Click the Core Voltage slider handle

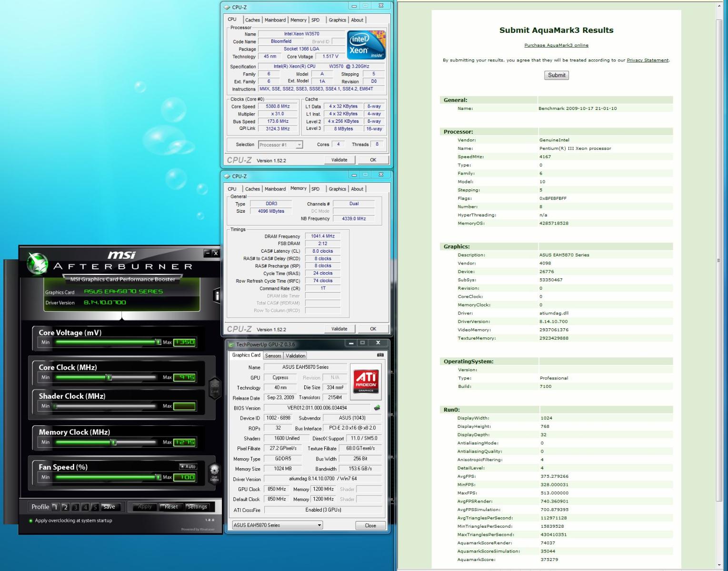click(158, 342)
